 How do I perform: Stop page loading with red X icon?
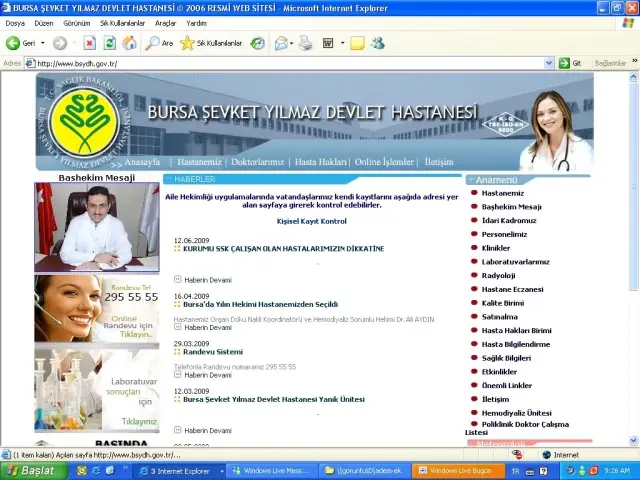89,43
